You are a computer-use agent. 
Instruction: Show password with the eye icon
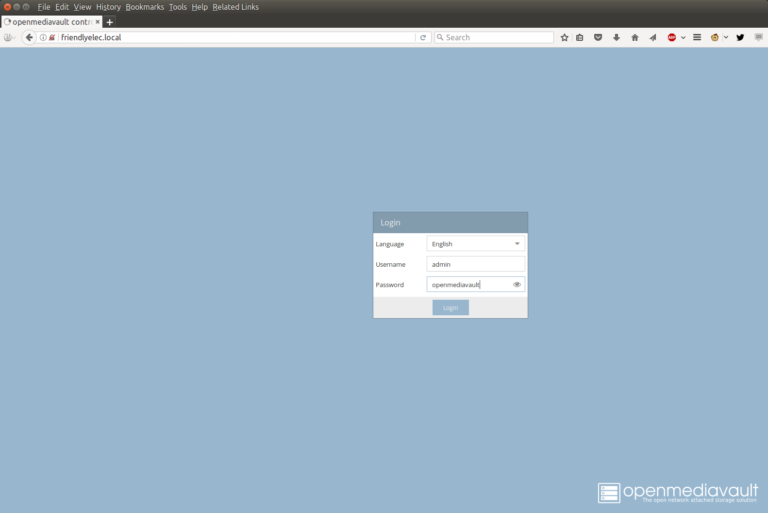pyautogui.click(x=517, y=285)
